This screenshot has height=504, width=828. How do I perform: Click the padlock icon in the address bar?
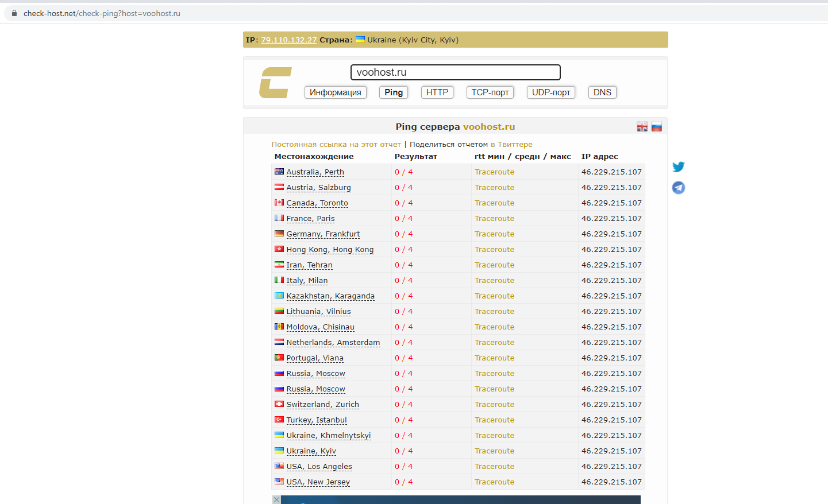(14, 13)
